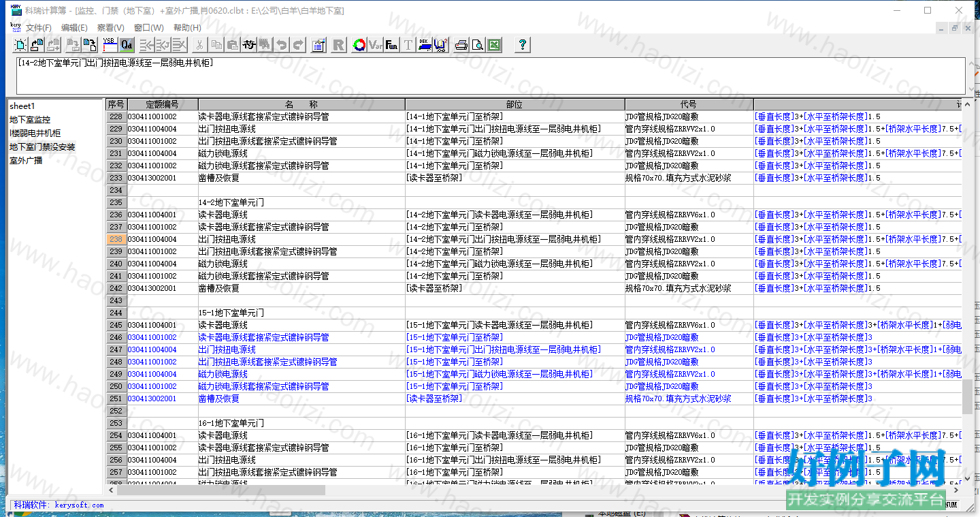Click the kerysoft.com status bar link
The width and height of the screenshot is (980, 517).
(x=79, y=505)
